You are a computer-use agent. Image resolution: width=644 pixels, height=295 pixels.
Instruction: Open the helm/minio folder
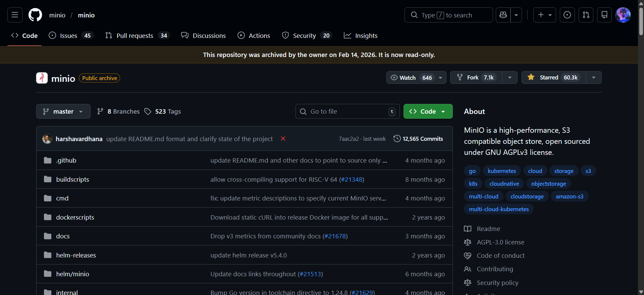click(73, 274)
